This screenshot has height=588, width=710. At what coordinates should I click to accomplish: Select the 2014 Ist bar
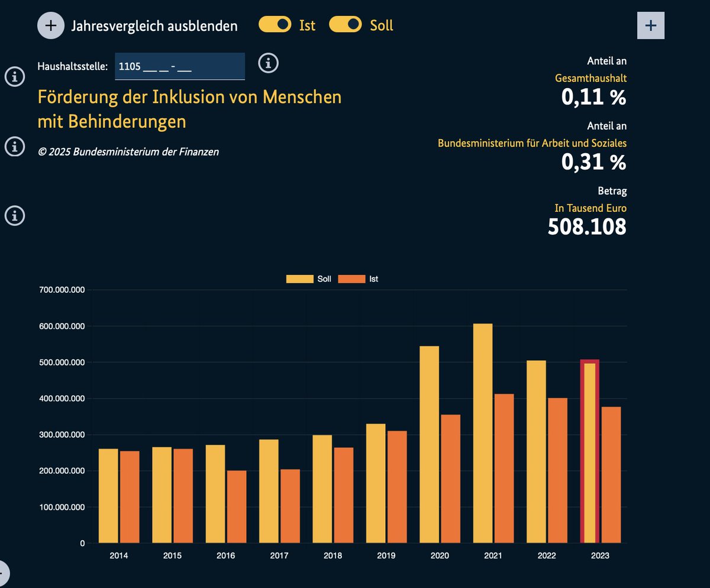point(130,497)
